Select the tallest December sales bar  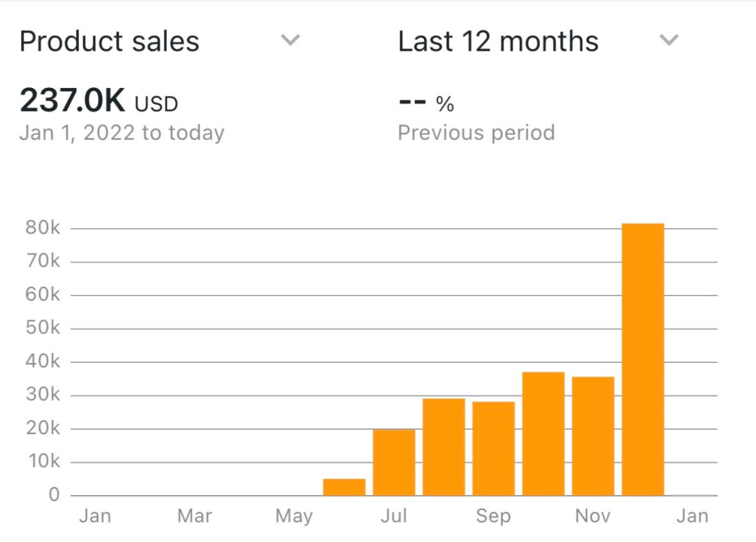coord(643,360)
